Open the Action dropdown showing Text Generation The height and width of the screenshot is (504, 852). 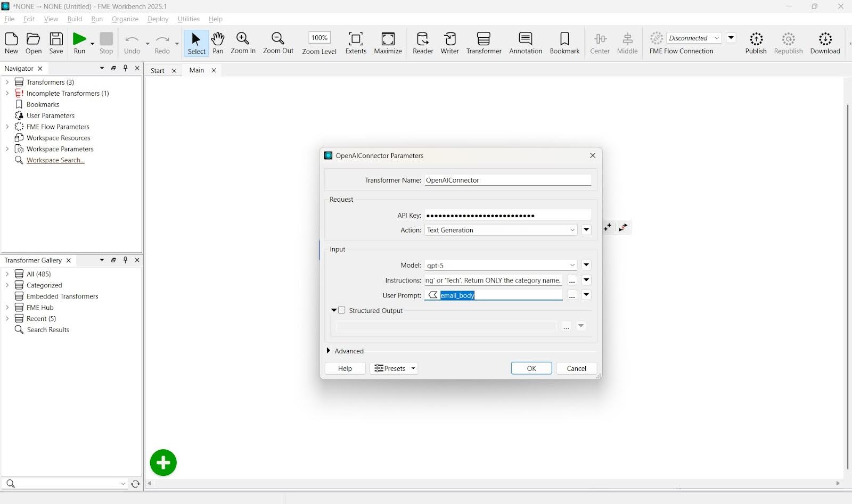[572, 230]
